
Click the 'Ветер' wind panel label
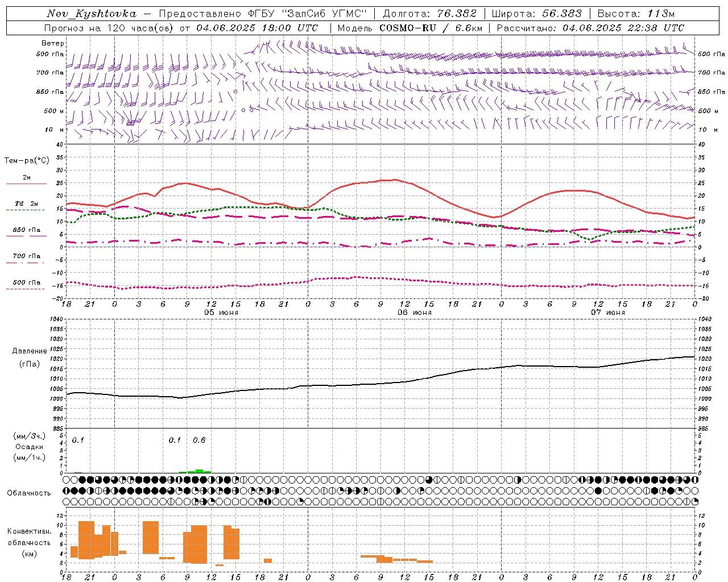click(x=53, y=43)
